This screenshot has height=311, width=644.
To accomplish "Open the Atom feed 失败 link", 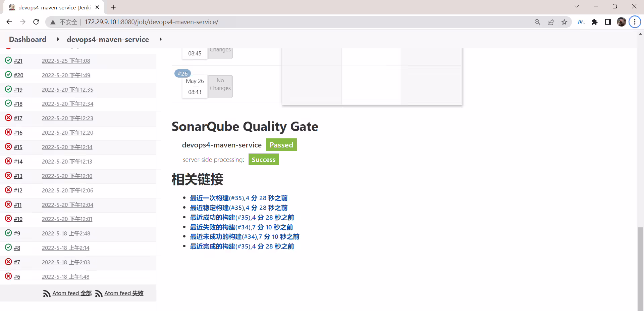I will pyautogui.click(x=124, y=293).
